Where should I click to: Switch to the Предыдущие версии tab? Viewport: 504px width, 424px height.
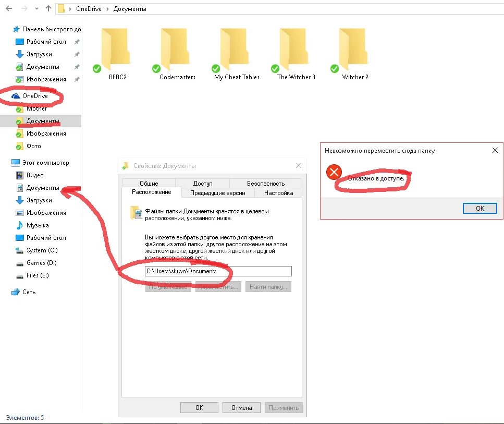click(218, 192)
